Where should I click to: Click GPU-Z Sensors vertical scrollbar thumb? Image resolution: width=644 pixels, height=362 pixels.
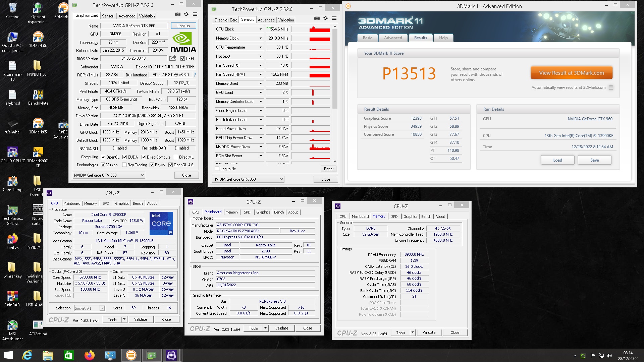(335, 69)
